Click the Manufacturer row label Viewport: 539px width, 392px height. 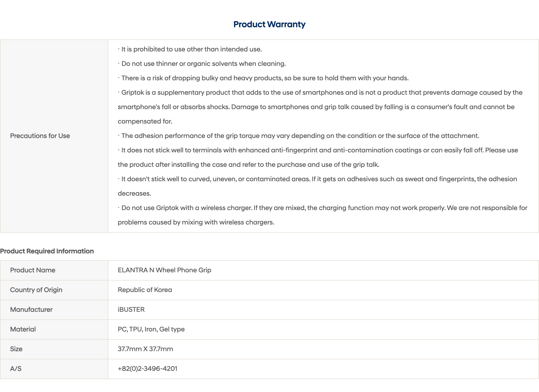click(x=31, y=310)
